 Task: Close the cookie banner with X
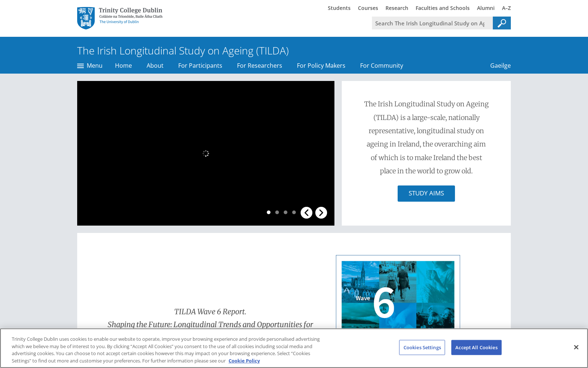tap(576, 347)
